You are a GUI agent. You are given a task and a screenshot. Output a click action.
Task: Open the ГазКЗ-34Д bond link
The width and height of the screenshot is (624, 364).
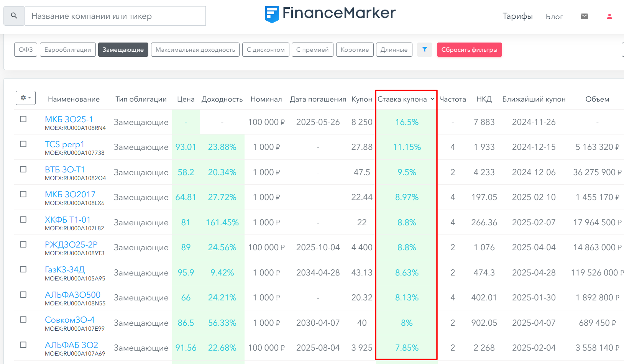[x=65, y=269]
